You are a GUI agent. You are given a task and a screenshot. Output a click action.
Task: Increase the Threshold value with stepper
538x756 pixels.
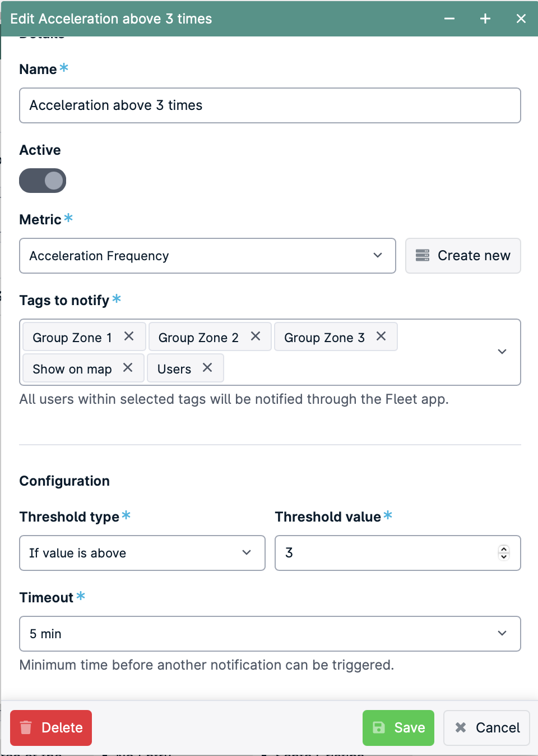(x=504, y=549)
